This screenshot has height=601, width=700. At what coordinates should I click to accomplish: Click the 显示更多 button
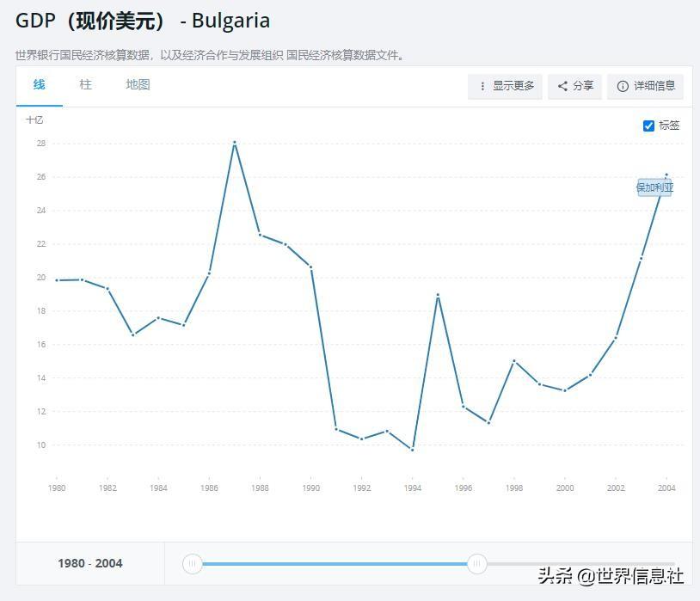[x=505, y=86]
